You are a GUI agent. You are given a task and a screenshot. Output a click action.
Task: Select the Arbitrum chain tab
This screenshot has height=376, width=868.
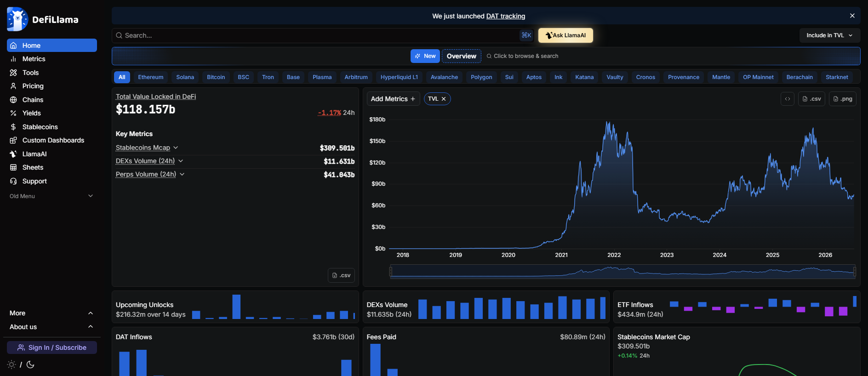click(356, 77)
